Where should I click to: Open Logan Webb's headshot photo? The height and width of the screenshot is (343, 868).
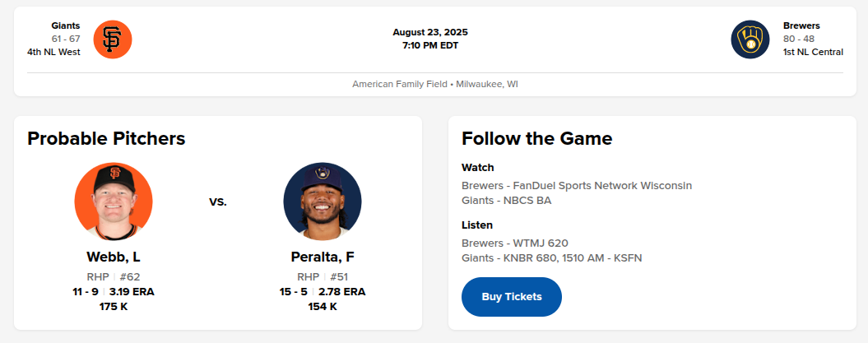coord(114,202)
